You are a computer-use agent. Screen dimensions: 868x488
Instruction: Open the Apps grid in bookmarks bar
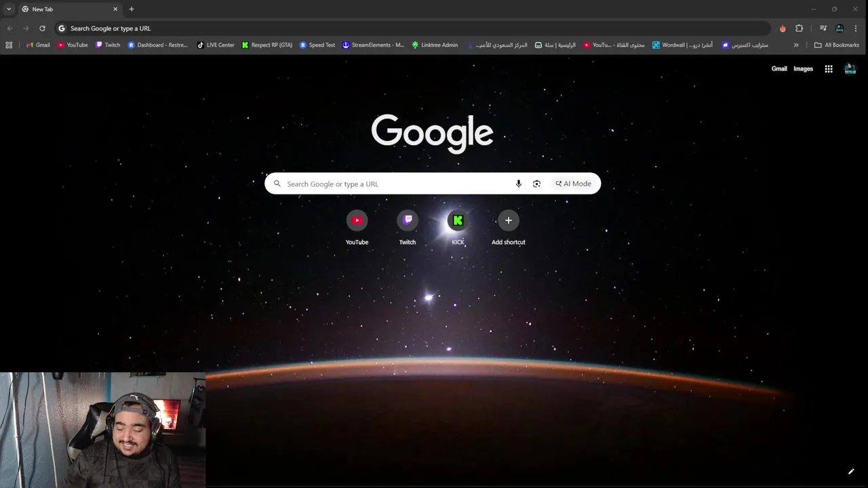[9, 45]
